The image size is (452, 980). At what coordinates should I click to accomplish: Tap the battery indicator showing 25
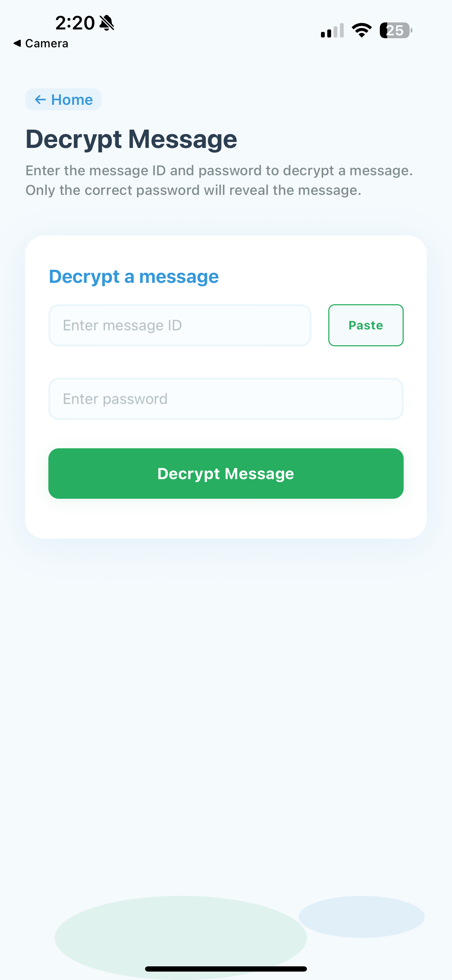(x=396, y=30)
